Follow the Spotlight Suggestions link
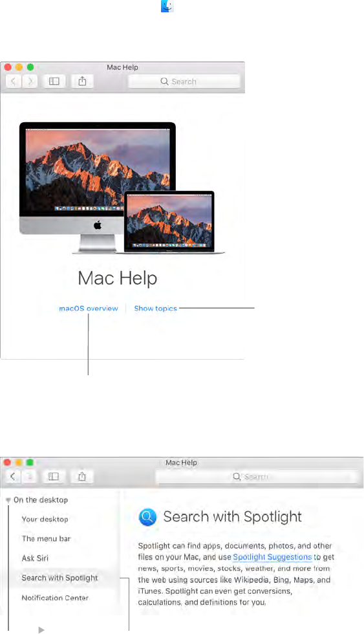Viewport: 364px width, 634px height. (x=273, y=557)
